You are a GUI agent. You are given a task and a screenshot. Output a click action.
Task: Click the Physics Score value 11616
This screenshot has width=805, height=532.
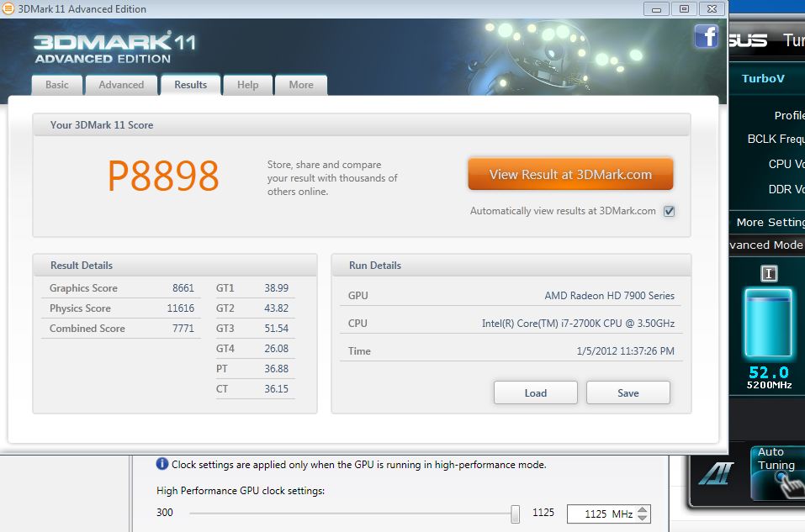pos(181,308)
